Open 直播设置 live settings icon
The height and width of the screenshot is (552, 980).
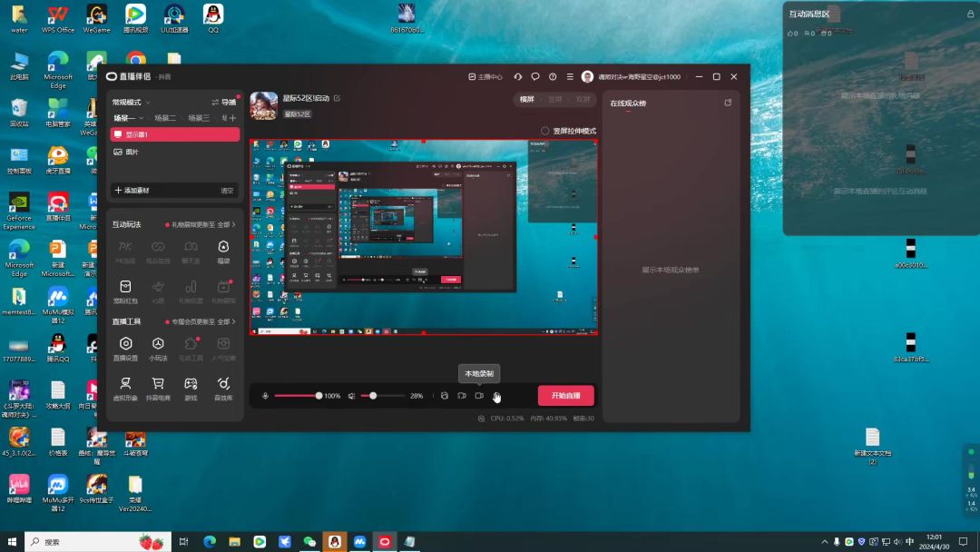pyautogui.click(x=126, y=344)
